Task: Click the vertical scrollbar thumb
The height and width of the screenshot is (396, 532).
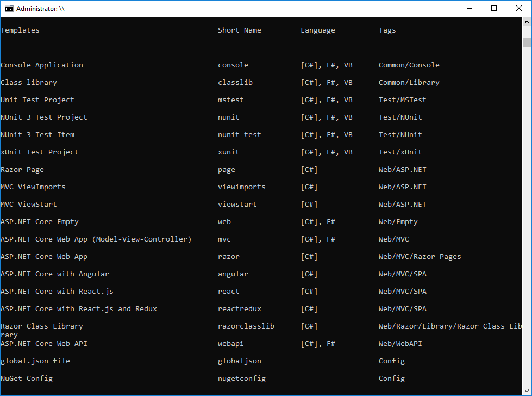Action: click(527, 42)
